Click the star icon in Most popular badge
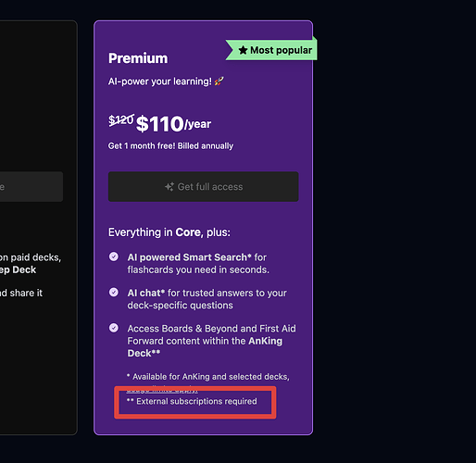476x463 pixels. [x=243, y=50]
